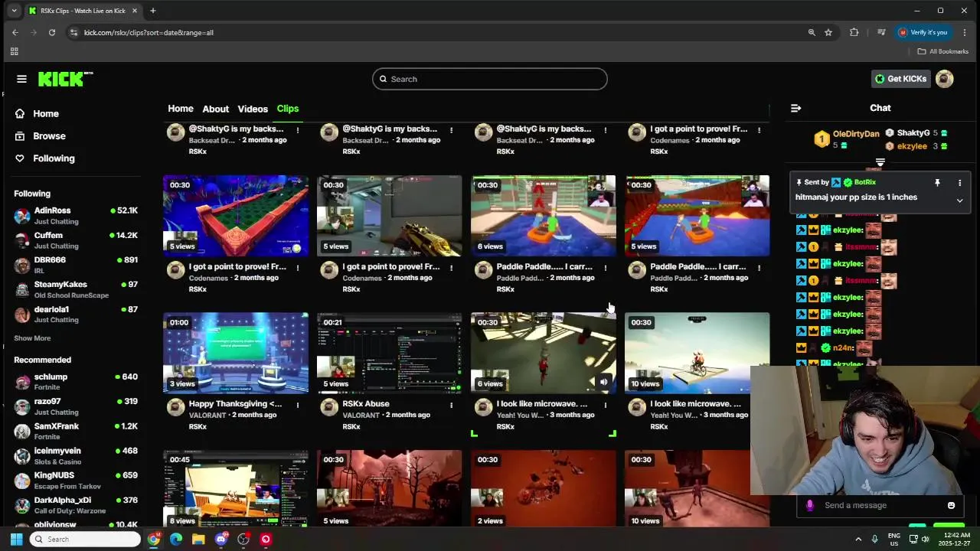Click the Send a message box
This screenshot has width=980, height=551.
879,505
